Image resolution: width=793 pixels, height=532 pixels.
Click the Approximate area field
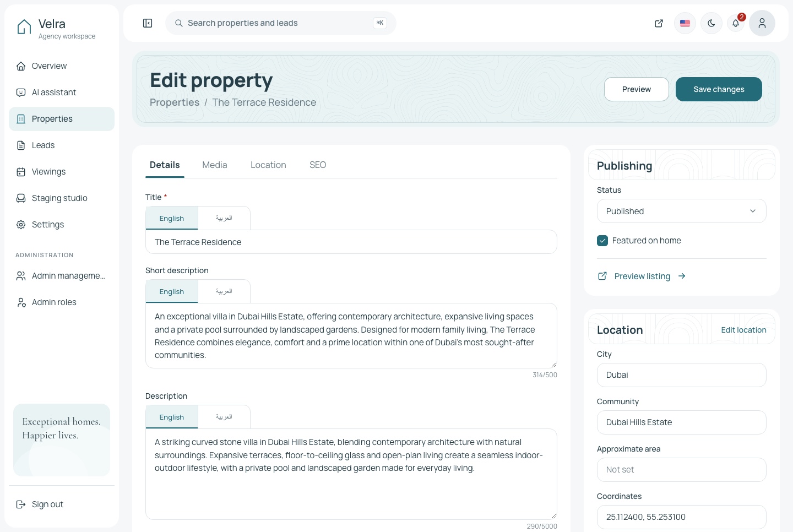[x=682, y=470]
